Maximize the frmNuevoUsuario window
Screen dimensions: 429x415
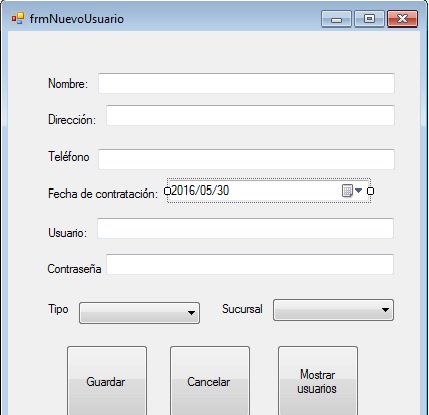point(369,19)
